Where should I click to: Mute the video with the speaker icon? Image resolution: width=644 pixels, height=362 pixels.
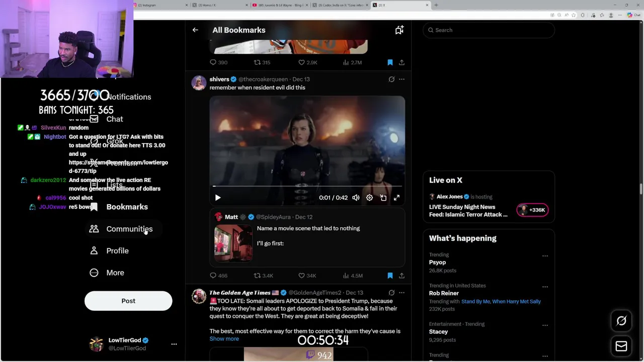pos(356,198)
